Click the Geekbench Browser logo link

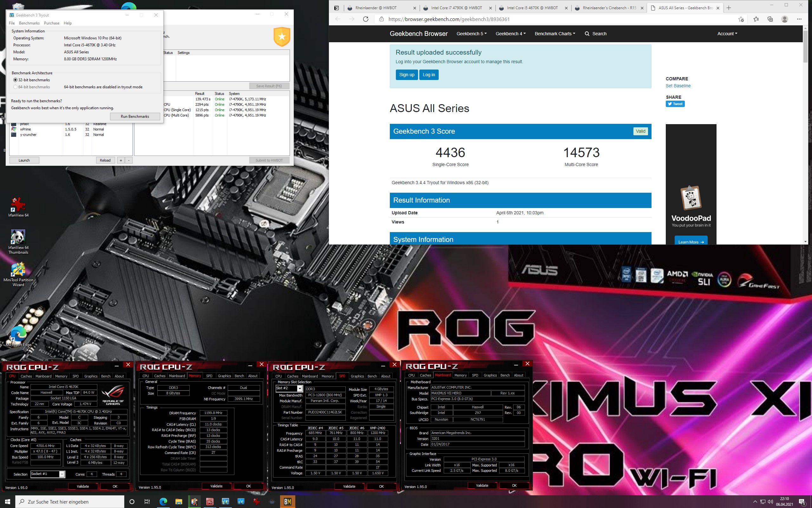pos(418,34)
